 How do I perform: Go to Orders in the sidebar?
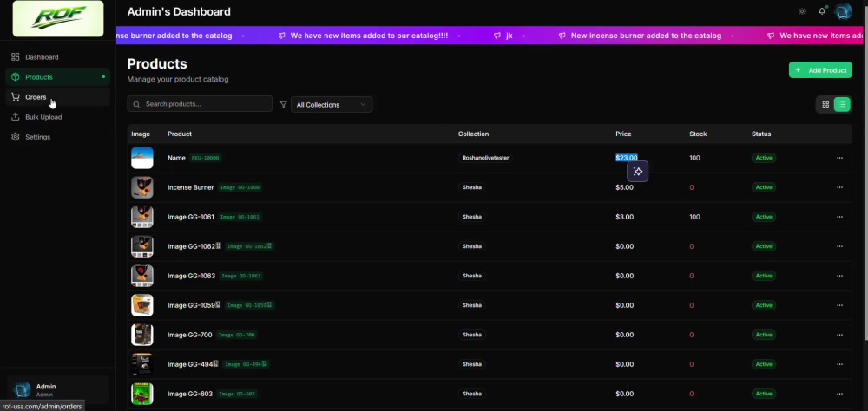(57, 97)
